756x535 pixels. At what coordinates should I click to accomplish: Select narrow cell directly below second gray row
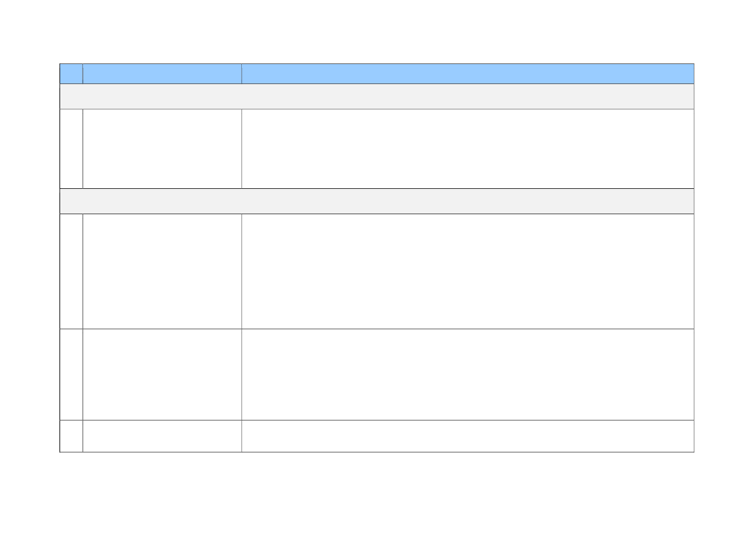click(x=71, y=272)
